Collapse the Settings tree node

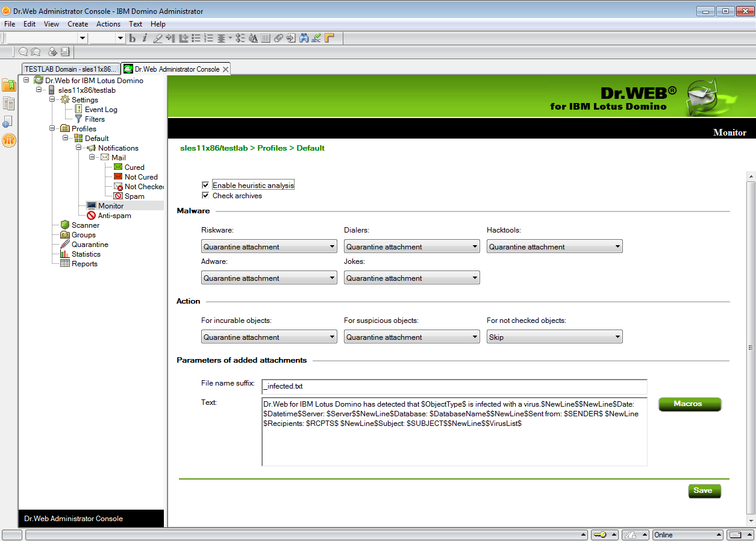tap(52, 99)
